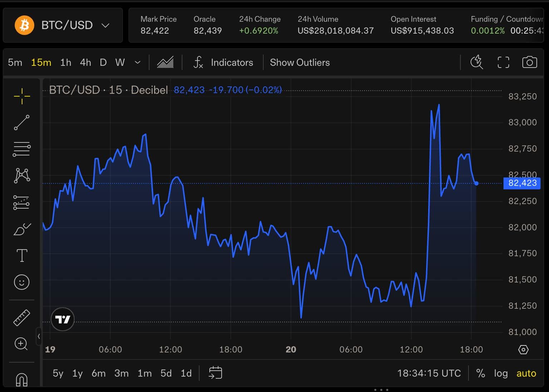
Task: Open timezone menu at 18:34:15 UTC
Action: [429, 373]
